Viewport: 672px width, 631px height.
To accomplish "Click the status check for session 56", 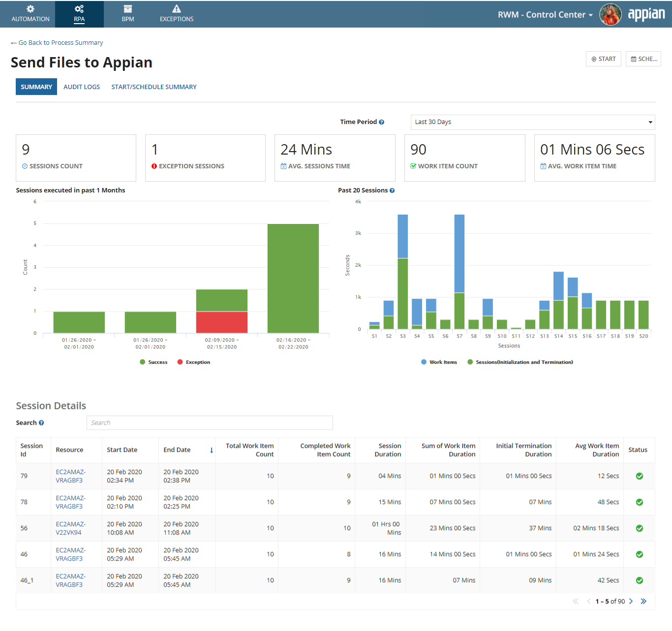I will coord(640,528).
